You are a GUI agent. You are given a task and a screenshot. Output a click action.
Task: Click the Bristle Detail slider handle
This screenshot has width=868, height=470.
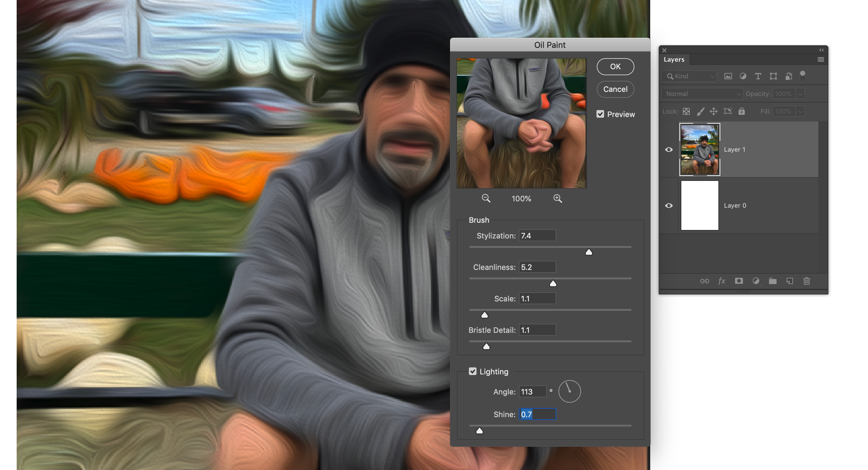486,346
